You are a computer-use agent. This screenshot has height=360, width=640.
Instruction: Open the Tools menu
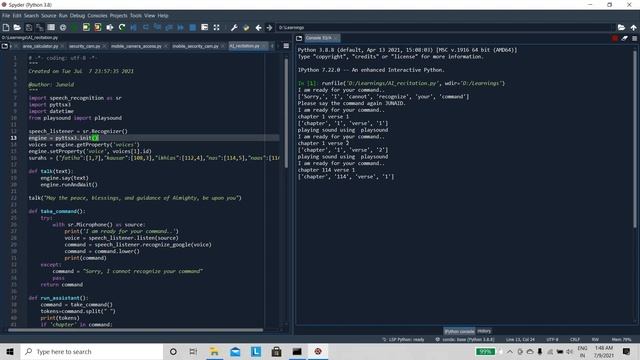coord(136,16)
